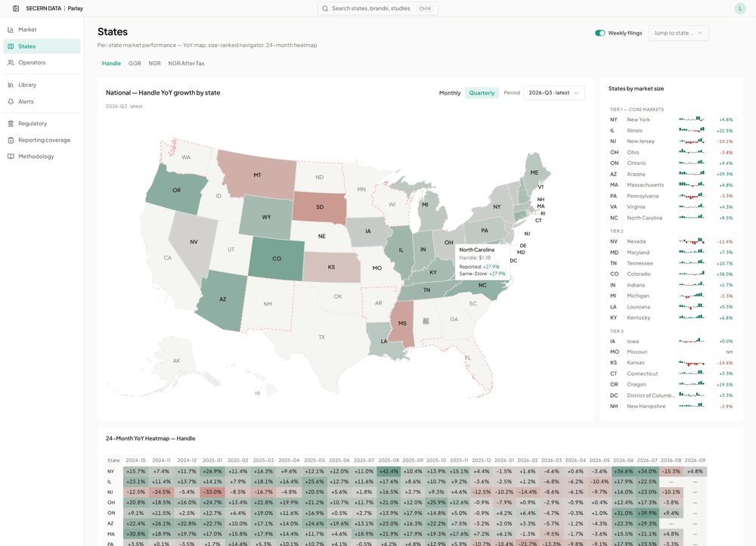This screenshot has height=546, width=756.
Task: Open Reporting coverage in the sidebar
Action: click(x=42, y=140)
